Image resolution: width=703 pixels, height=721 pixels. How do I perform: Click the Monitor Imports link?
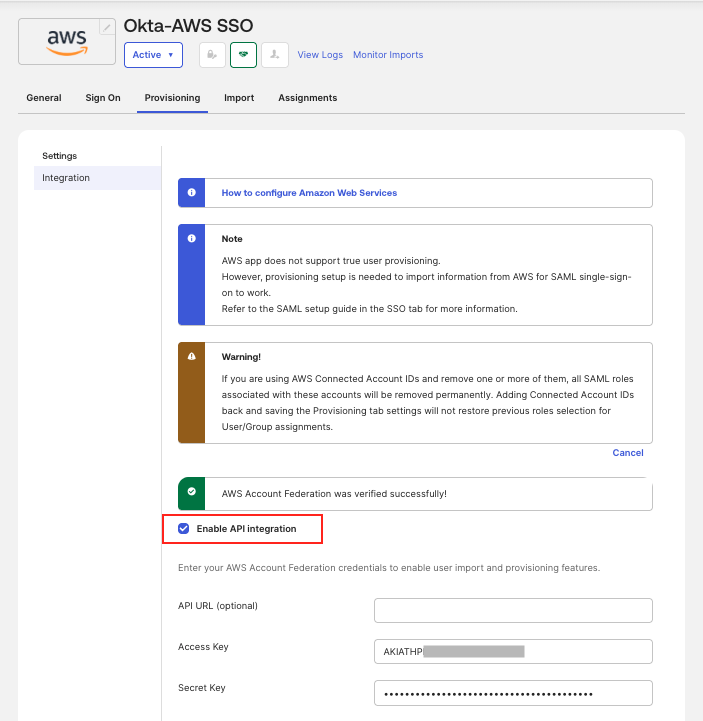388,55
